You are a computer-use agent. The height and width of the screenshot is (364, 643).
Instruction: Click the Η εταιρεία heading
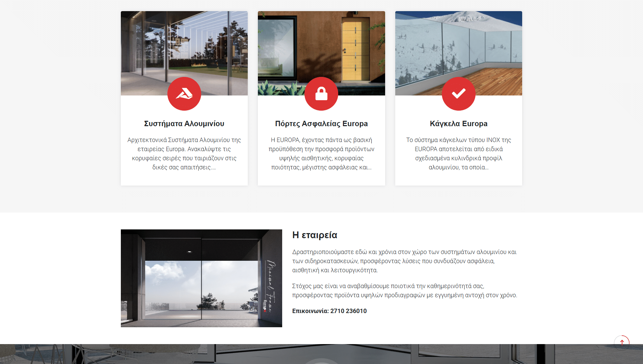coord(315,235)
